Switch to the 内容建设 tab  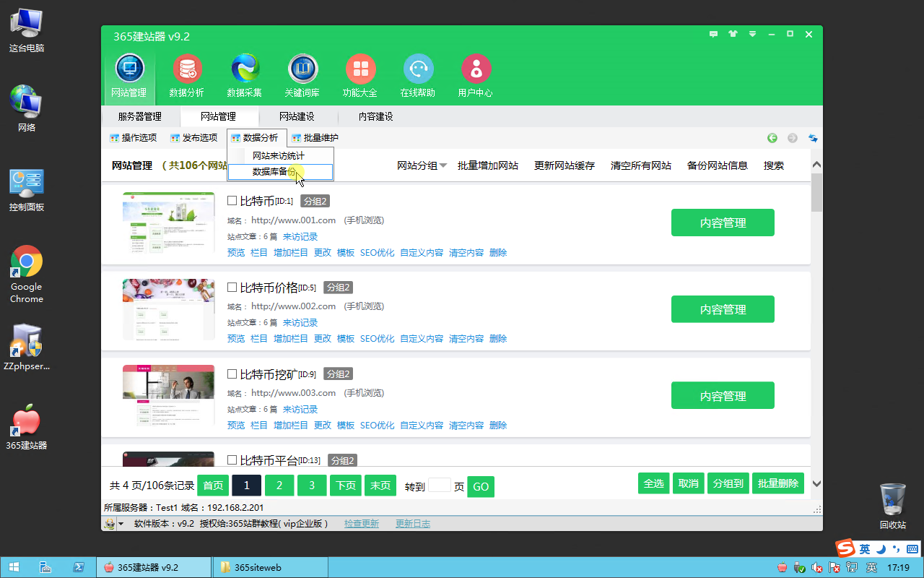375,116
